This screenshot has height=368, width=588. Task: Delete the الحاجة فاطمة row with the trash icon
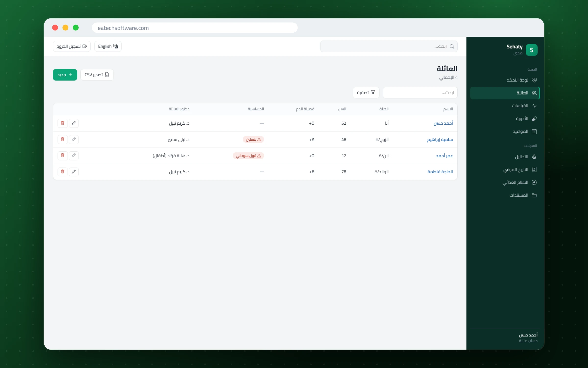pos(63,172)
